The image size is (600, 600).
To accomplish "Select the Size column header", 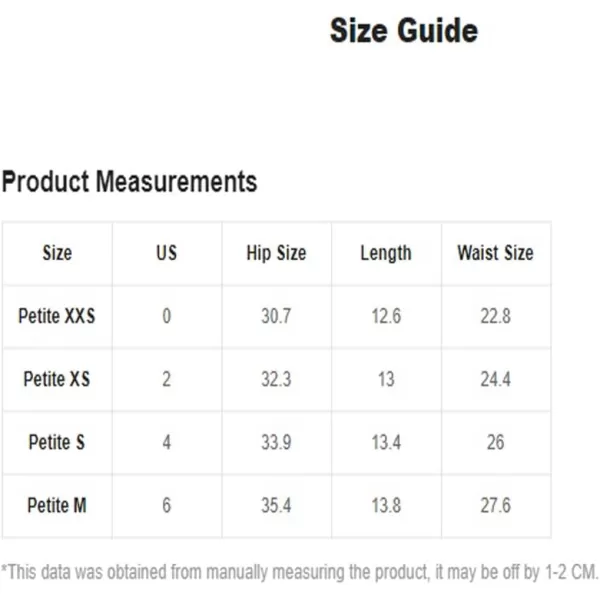I will point(57,253).
